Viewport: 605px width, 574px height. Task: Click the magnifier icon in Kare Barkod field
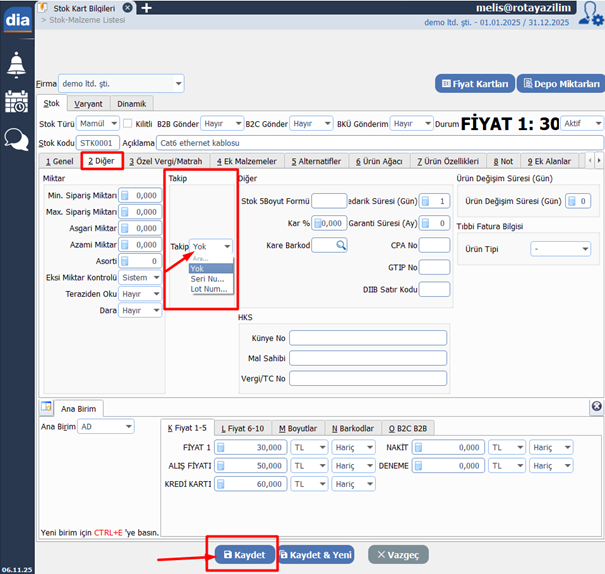(x=340, y=245)
